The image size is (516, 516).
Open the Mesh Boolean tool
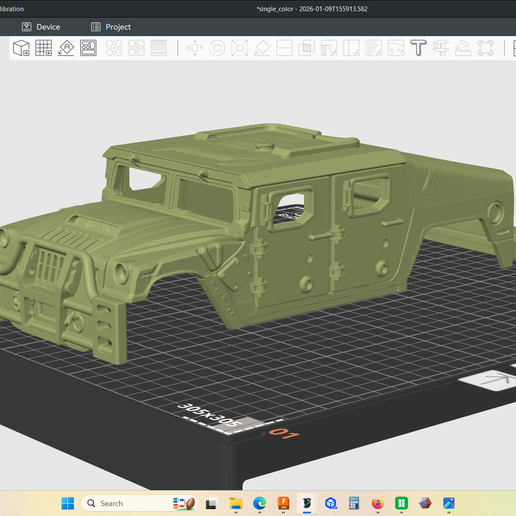[307, 48]
